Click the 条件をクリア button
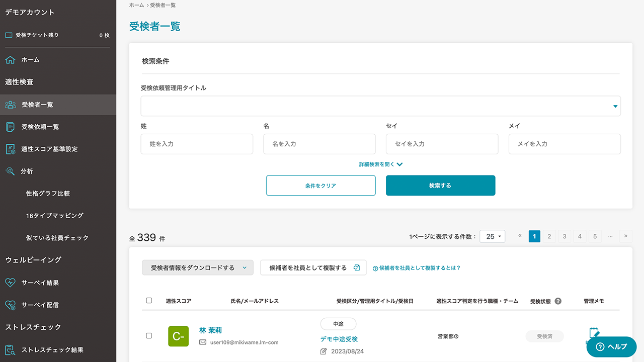The height and width of the screenshot is (362, 644). pos(320,186)
